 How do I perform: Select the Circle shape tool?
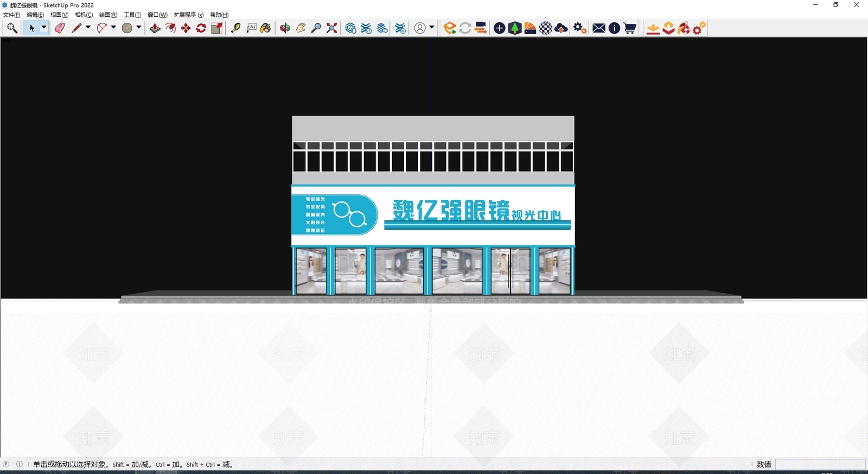(x=127, y=28)
